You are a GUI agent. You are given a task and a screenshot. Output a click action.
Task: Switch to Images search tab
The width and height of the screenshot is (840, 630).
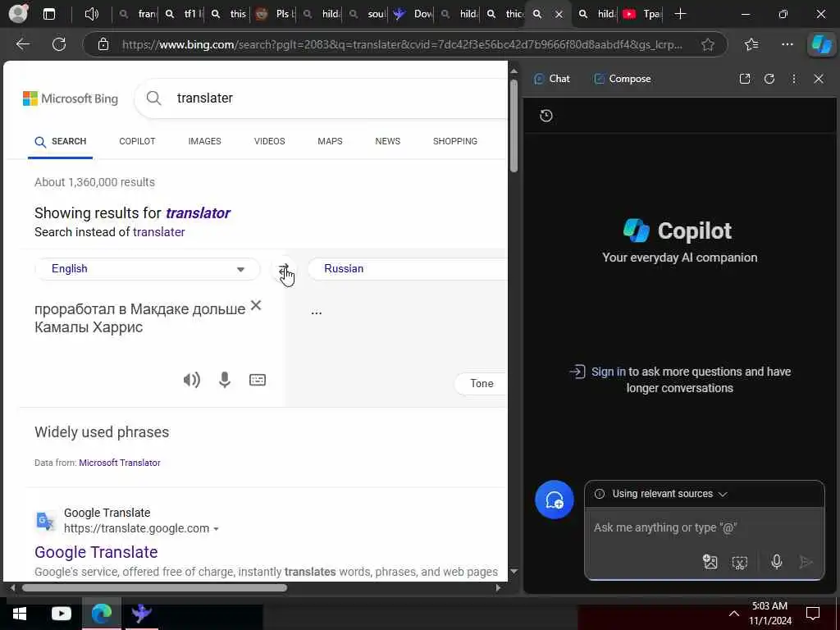pyautogui.click(x=204, y=141)
